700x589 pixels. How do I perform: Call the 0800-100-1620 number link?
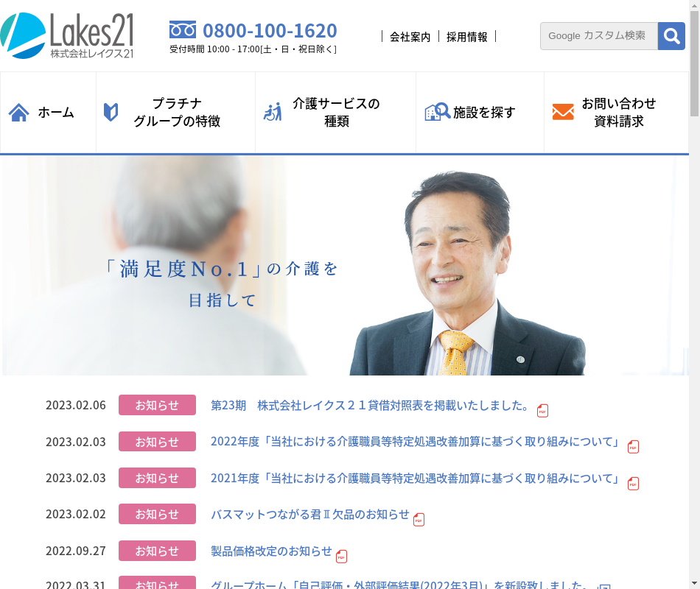pos(270,30)
